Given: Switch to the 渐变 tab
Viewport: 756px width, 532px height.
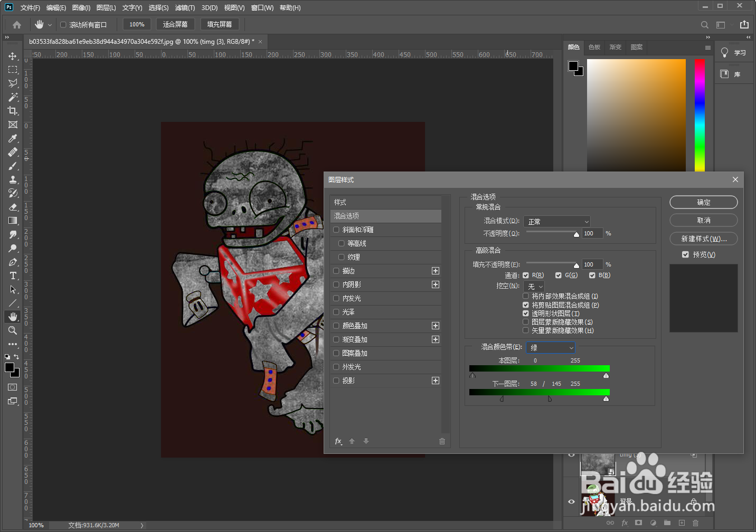Looking at the screenshot, I should point(616,47).
